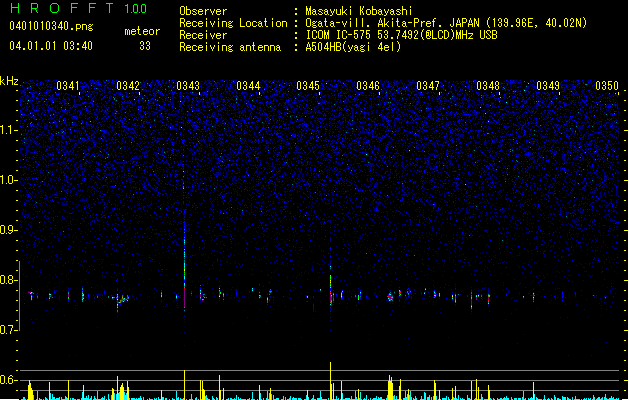This screenshot has height=400, width=629.
Task: Click the meteor count value 33
Action: point(145,46)
